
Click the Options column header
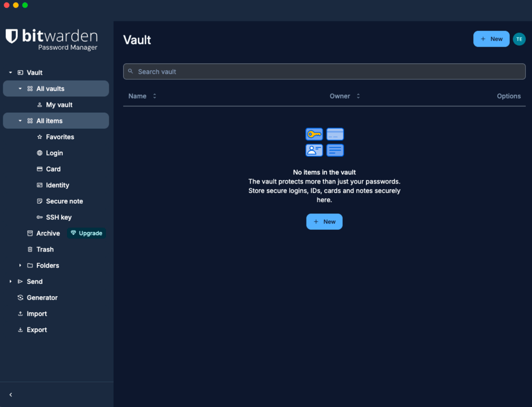click(x=509, y=96)
